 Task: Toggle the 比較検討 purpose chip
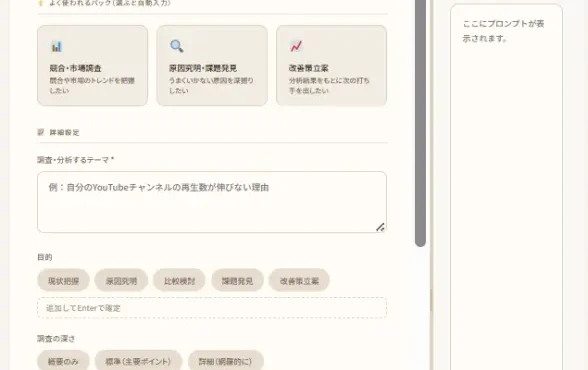(179, 280)
